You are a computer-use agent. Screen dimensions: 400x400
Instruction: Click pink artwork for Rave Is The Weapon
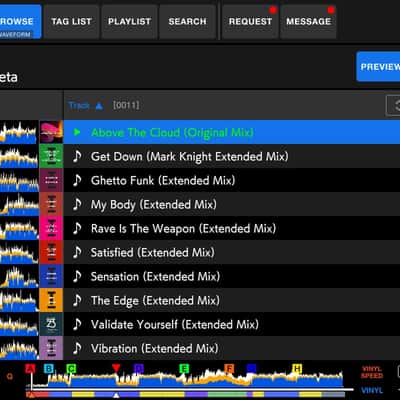tap(51, 228)
